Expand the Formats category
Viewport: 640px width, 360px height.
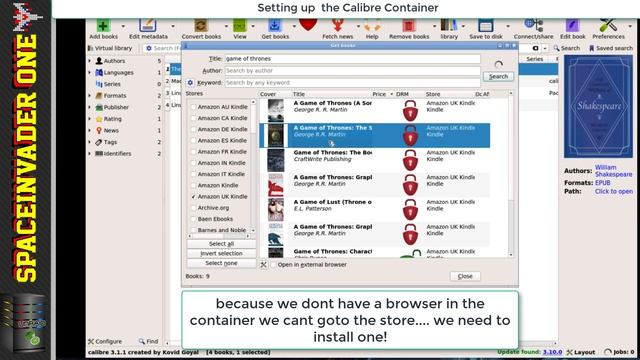[90, 96]
